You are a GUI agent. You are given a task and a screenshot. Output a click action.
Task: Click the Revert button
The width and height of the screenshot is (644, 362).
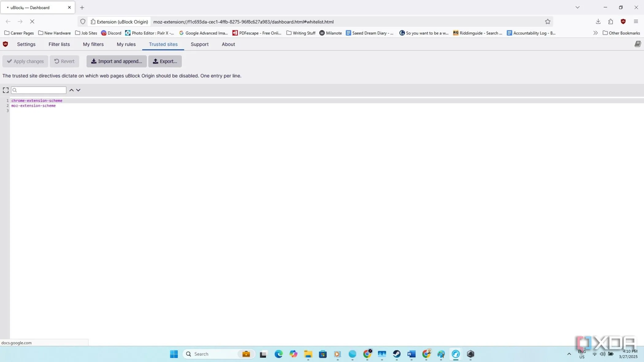[64, 61]
